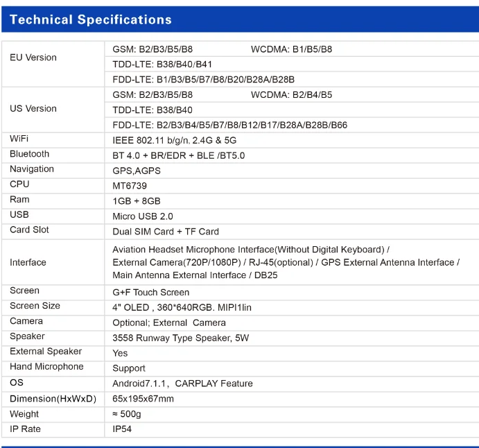Click 'Dual SIM Card + TF Card'

(166, 232)
